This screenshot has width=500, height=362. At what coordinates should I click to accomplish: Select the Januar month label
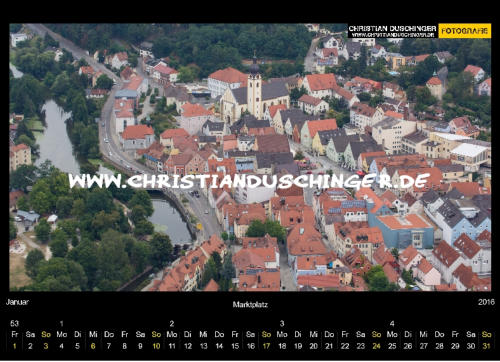(17, 302)
